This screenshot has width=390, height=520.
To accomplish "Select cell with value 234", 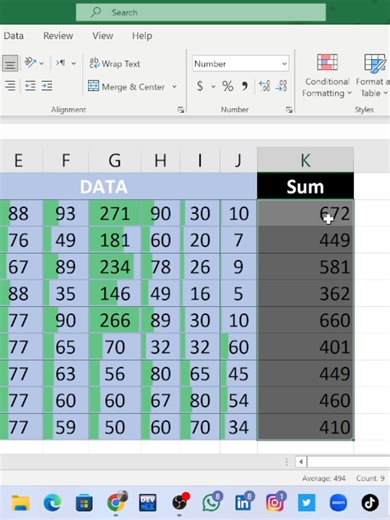I will [115, 267].
